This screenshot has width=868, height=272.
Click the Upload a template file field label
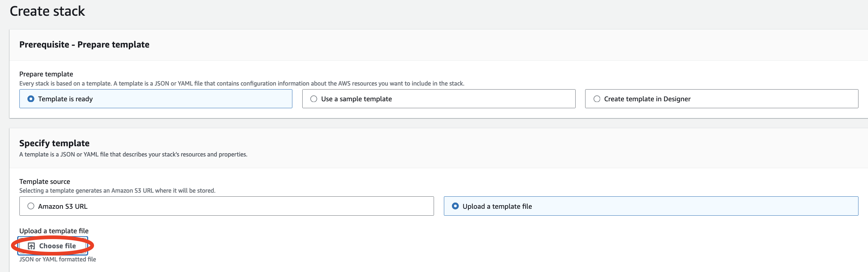click(x=54, y=231)
